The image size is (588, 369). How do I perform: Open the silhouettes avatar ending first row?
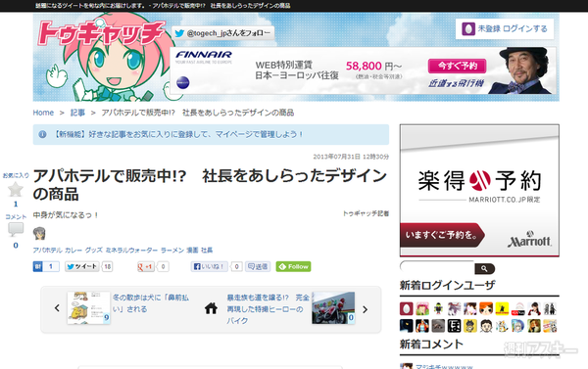click(x=550, y=308)
